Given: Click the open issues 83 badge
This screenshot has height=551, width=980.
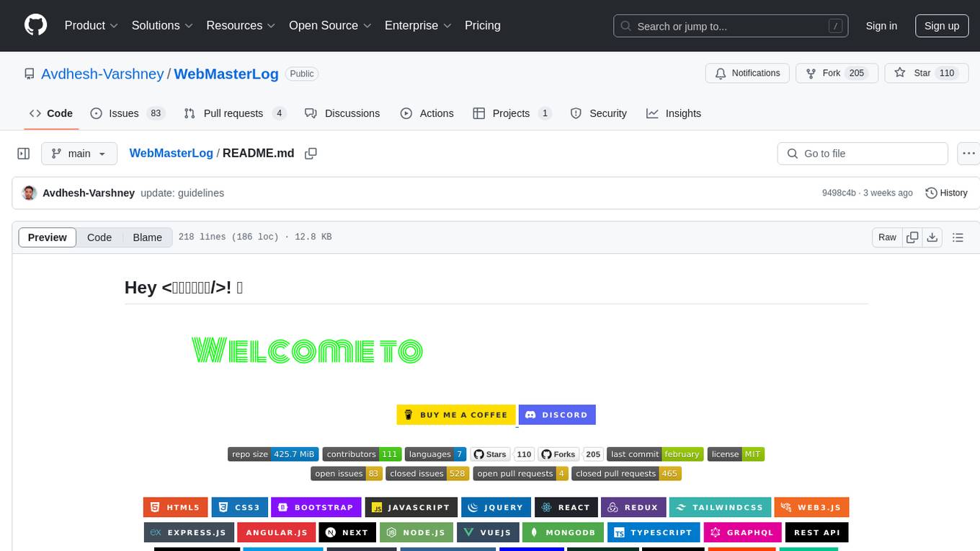Looking at the screenshot, I should pyautogui.click(x=347, y=474).
